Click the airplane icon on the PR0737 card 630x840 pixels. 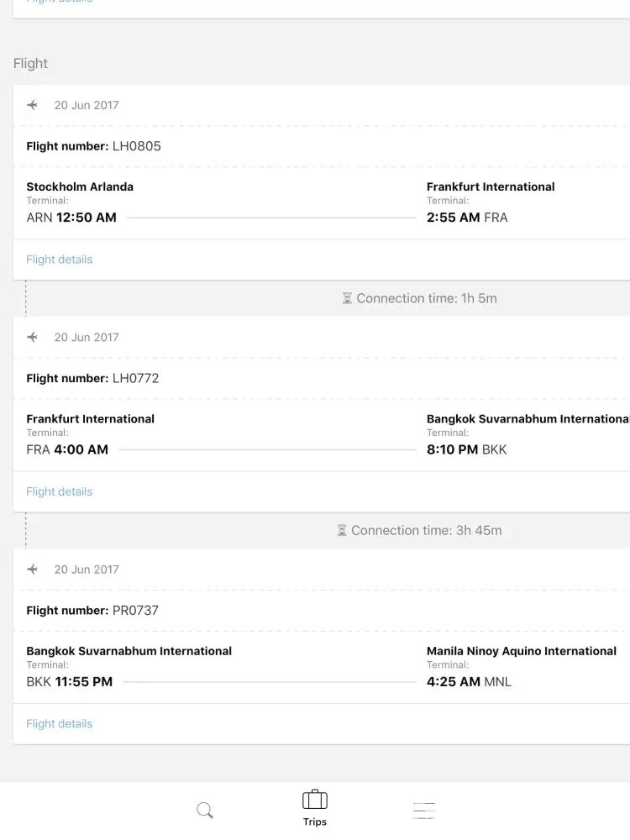33,569
